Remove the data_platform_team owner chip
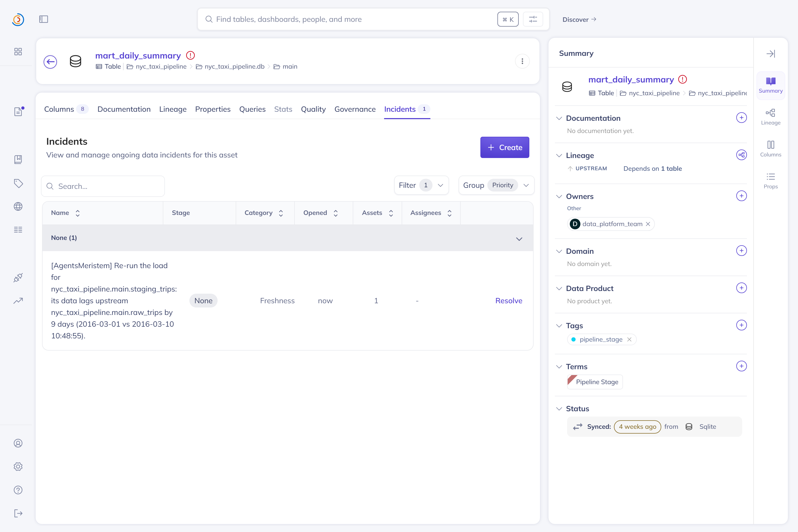798x532 pixels. pos(648,224)
